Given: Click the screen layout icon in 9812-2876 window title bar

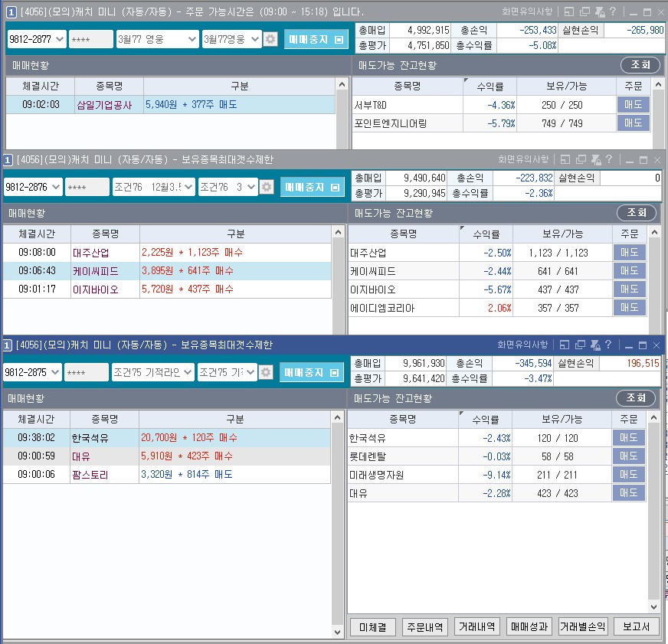Looking at the screenshot, I should (x=565, y=160).
